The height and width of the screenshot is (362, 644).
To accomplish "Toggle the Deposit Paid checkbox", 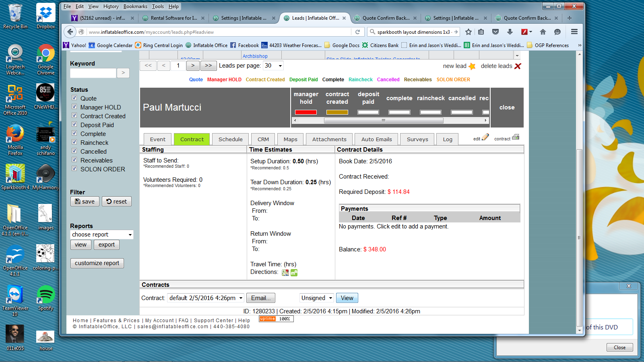I will [x=74, y=124].
